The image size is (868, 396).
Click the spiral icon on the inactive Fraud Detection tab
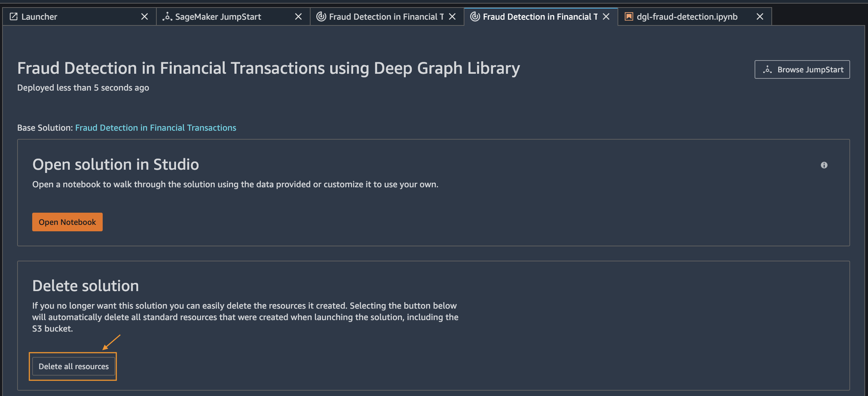click(321, 16)
